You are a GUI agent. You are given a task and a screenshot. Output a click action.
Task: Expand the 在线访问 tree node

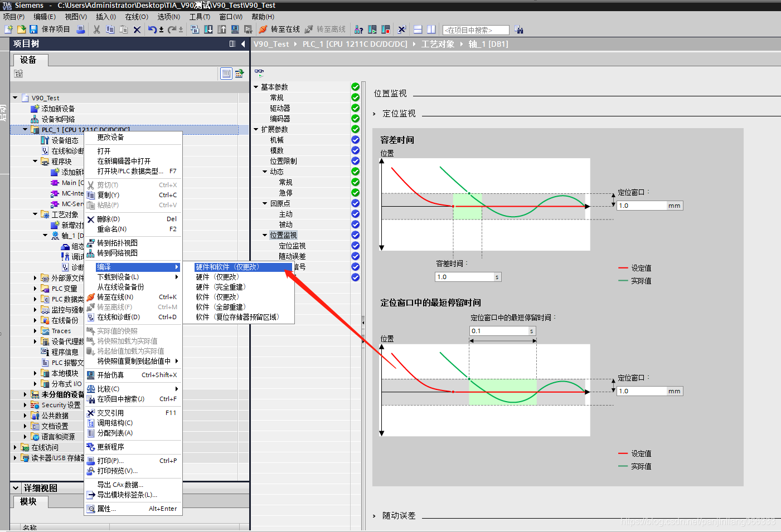coord(15,447)
